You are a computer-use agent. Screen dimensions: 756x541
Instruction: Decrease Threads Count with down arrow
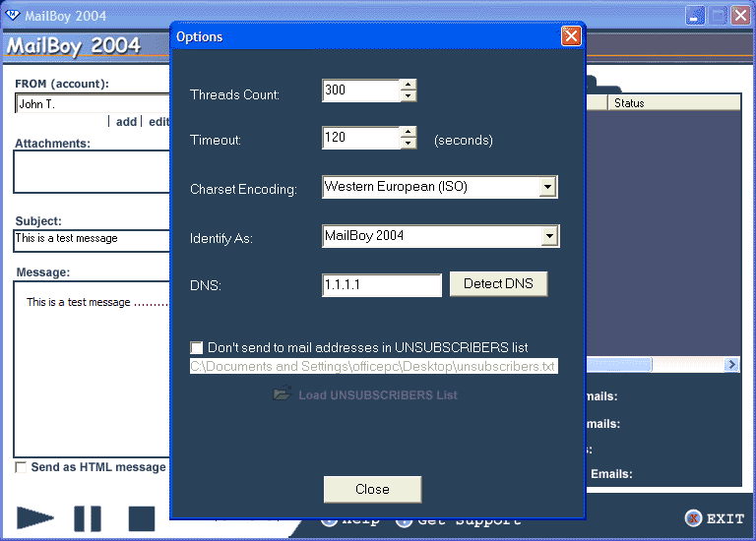(409, 95)
